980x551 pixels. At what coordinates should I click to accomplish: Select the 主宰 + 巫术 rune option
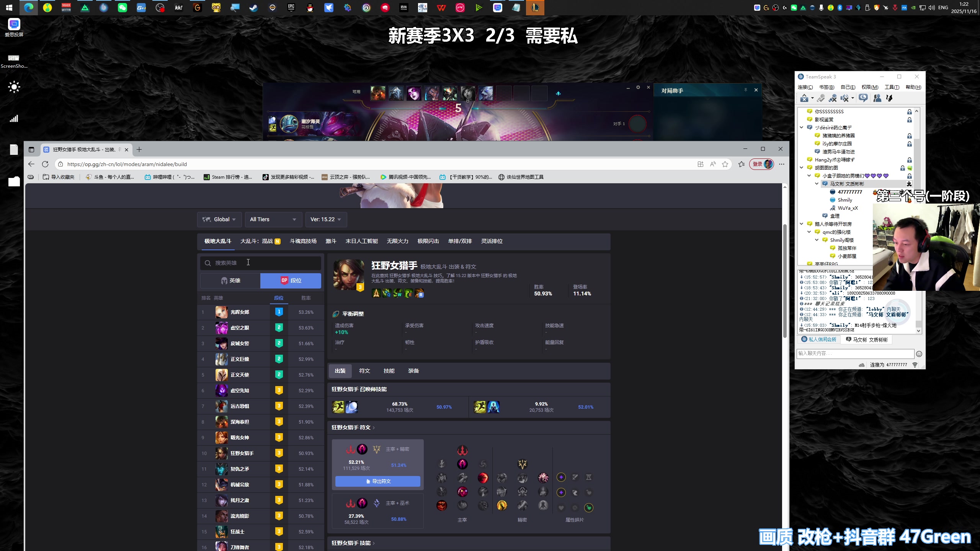[x=377, y=511]
